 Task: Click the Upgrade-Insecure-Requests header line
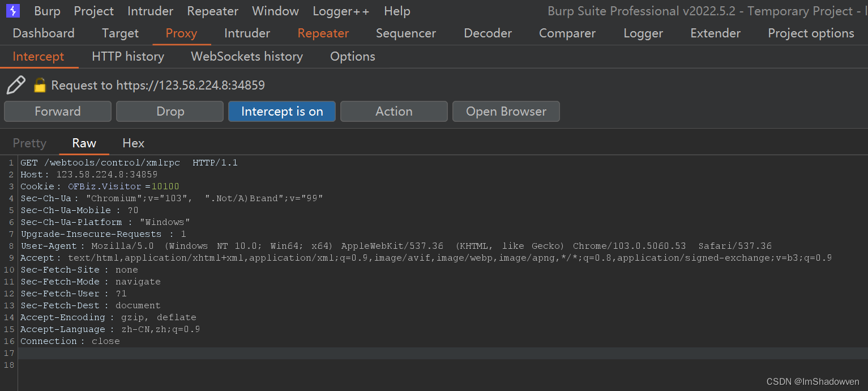(104, 234)
